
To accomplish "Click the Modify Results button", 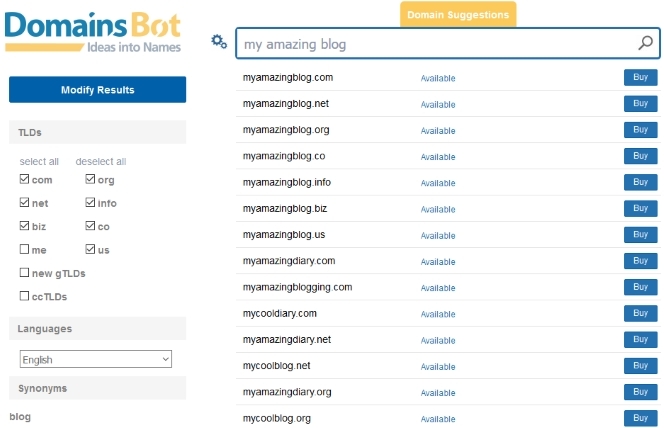I will tap(97, 90).
